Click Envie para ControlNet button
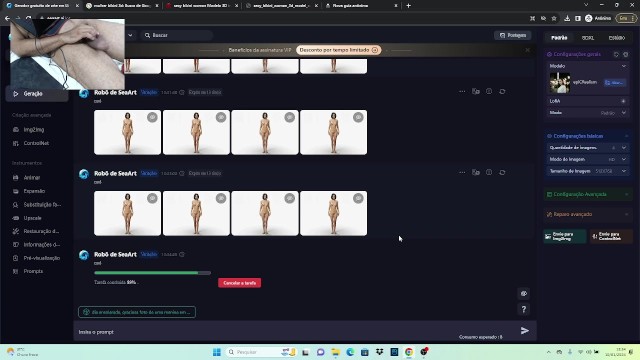640x360 pixels. (x=611, y=236)
